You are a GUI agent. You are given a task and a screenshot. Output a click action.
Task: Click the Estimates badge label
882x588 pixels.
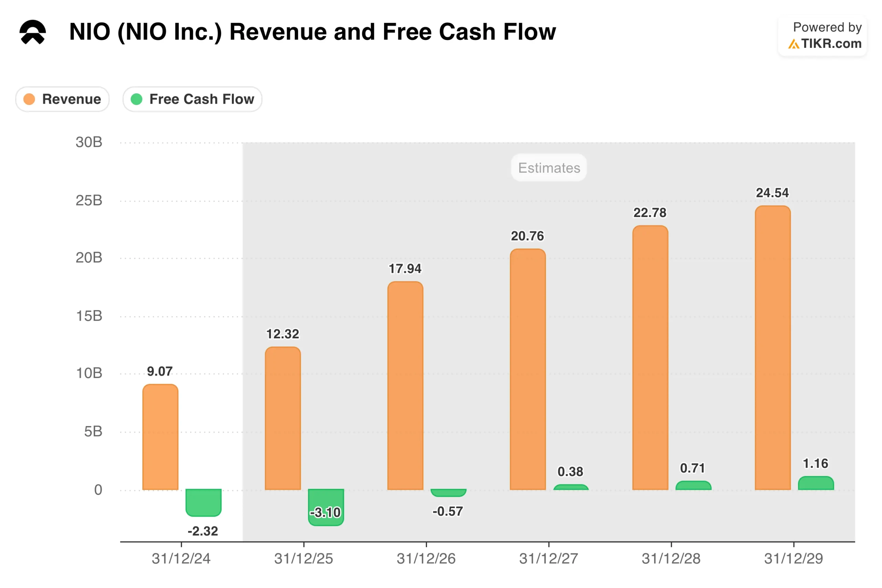549,168
